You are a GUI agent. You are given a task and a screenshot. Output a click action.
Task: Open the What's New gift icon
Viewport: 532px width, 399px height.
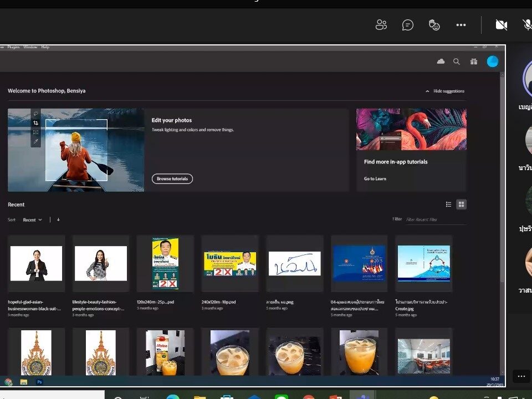click(x=474, y=62)
